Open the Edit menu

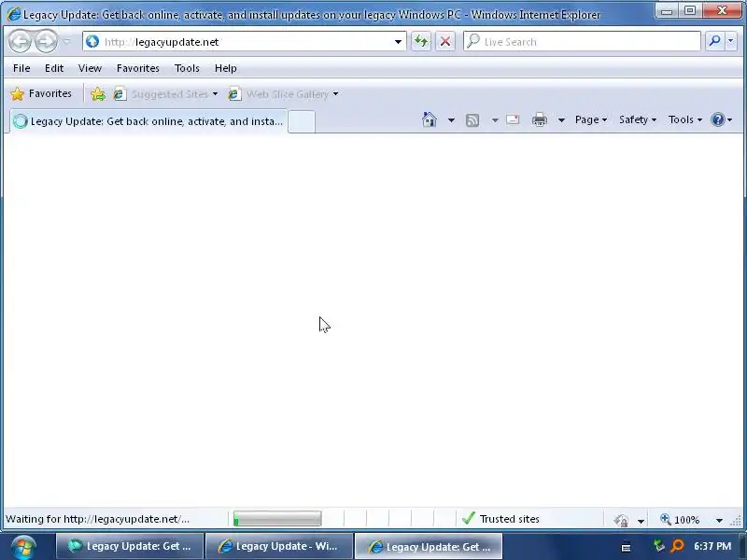pyautogui.click(x=54, y=68)
